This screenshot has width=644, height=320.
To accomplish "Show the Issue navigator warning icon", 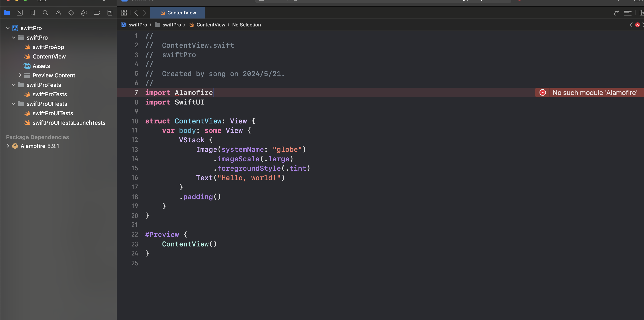I will click(58, 13).
